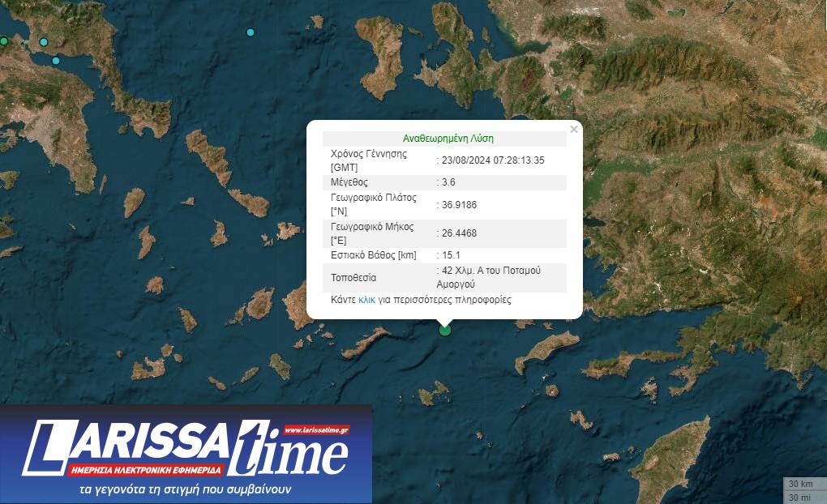Close the earthquake info popup

pyautogui.click(x=574, y=129)
